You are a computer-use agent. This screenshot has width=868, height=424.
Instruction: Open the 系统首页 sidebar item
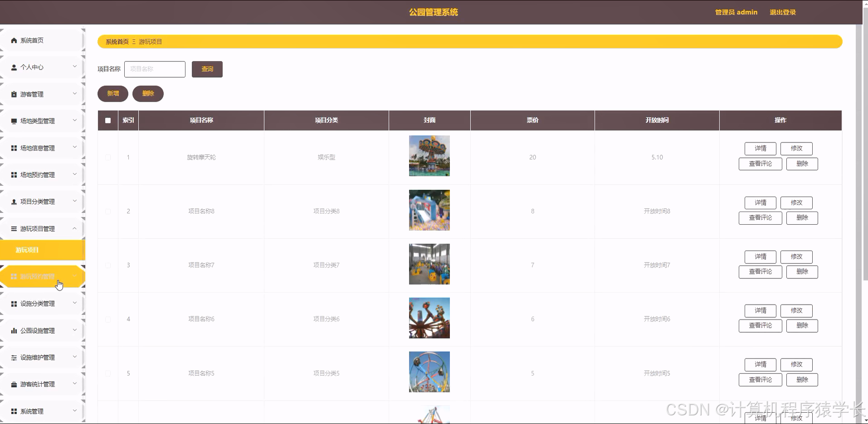click(x=42, y=40)
